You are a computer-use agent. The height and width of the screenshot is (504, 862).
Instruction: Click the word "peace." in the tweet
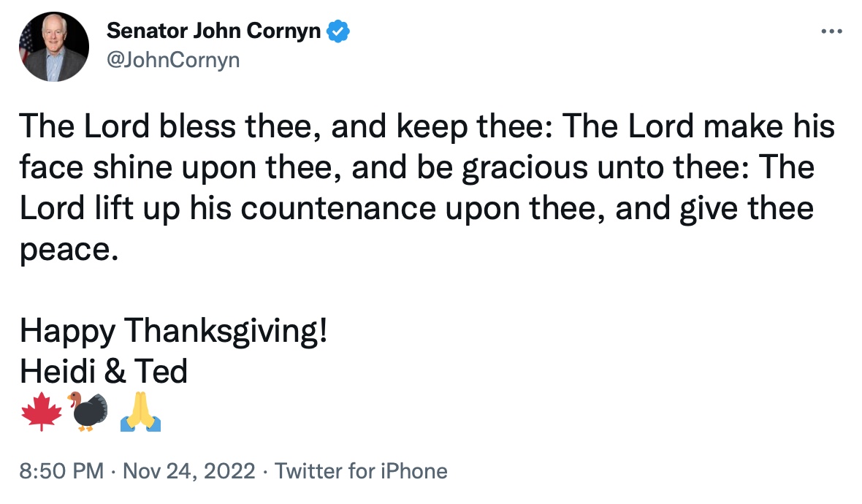(68, 251)
